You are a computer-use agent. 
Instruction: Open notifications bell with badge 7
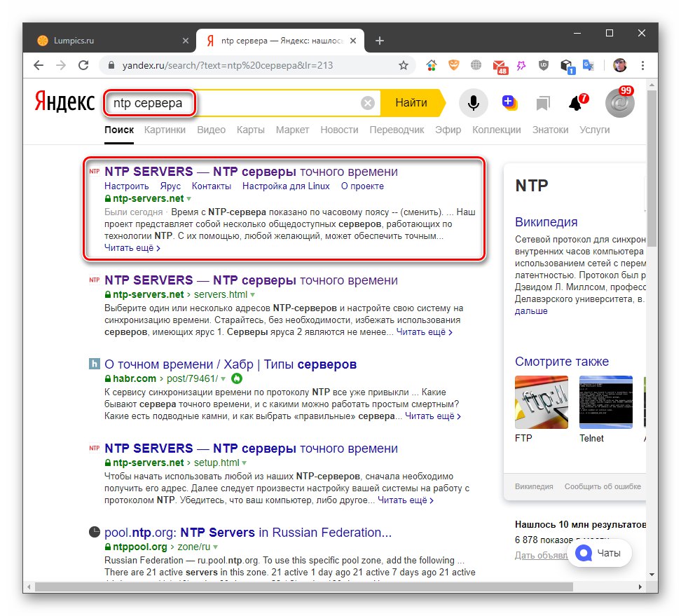(577, 102)
